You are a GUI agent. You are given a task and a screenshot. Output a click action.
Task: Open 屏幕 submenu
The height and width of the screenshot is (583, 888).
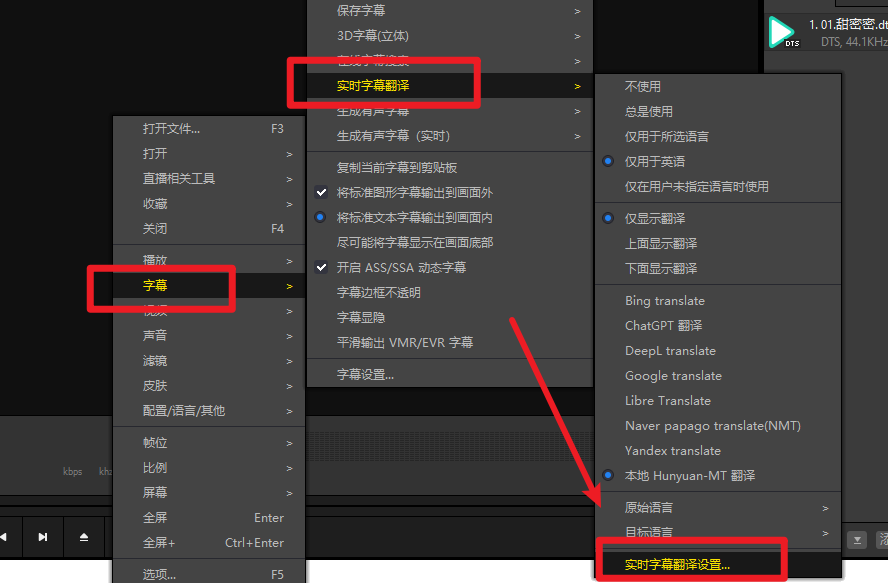pos(209,492)
